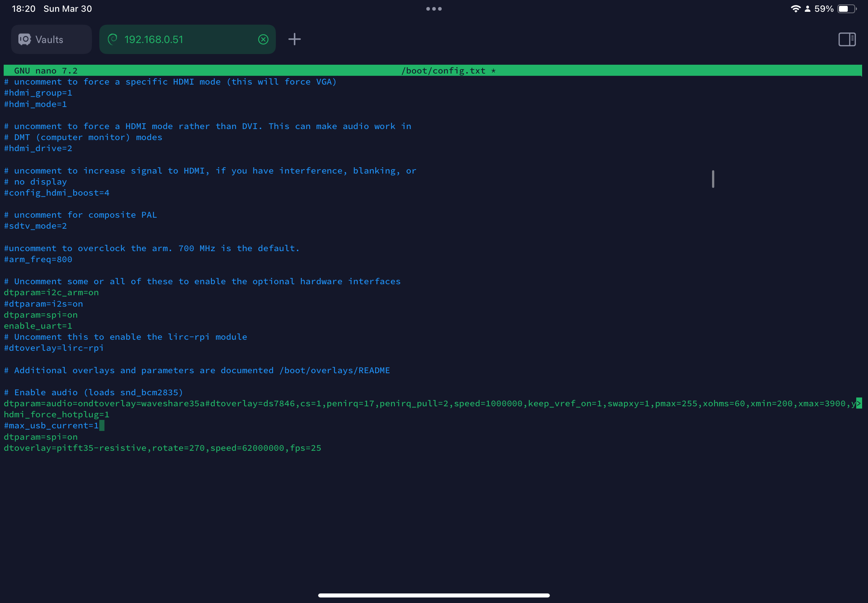The width and height of the screenshot is (868, 603).
Task: Tap the date 'Sun Mar 30'
Action: click(68, 9)
